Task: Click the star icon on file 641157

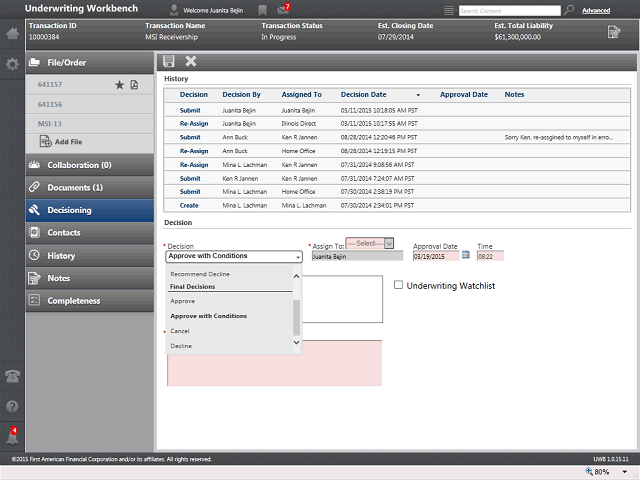Action: [x=119, y=85]
